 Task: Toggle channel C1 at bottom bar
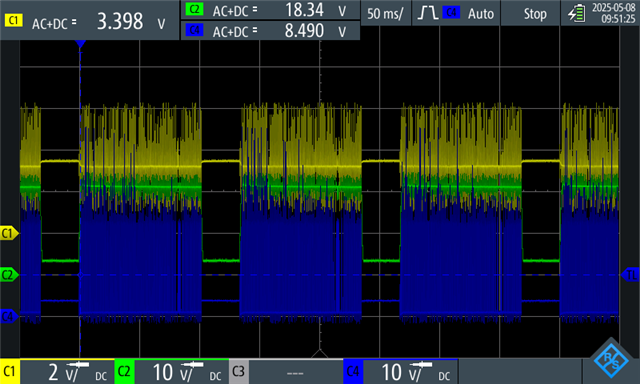pyautogui.click(x=10, y=371)
